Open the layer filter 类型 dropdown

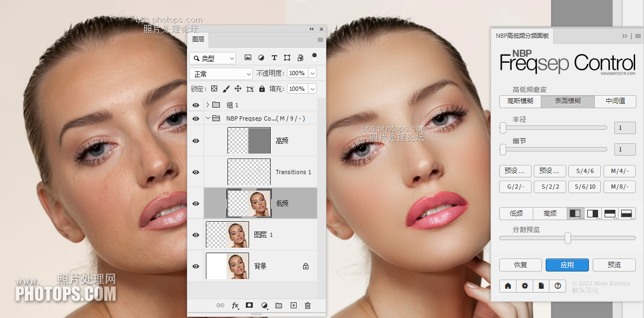point(213,58)
